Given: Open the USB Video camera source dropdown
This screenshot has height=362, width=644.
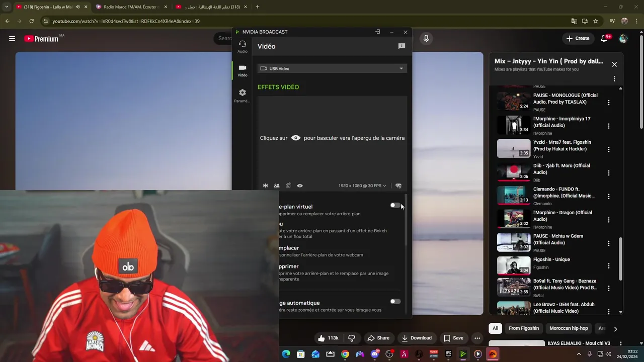Looking at the screenshot, I should [x=332, y=68].
